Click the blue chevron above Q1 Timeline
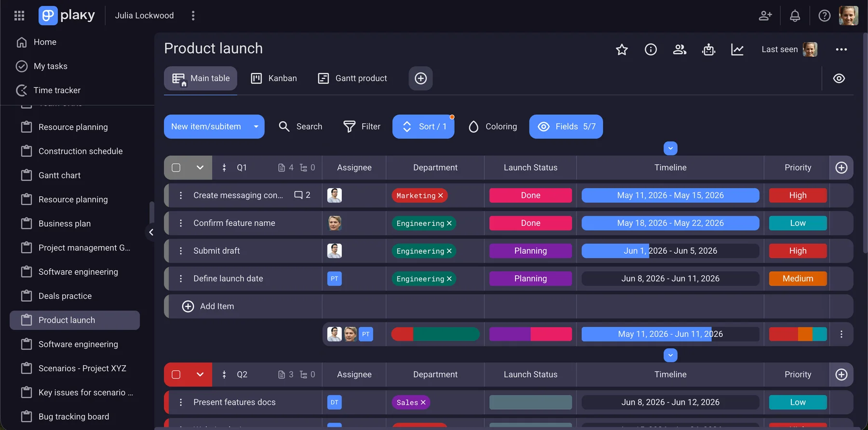Viewport: 868px width, 430px height. [670, 148]
